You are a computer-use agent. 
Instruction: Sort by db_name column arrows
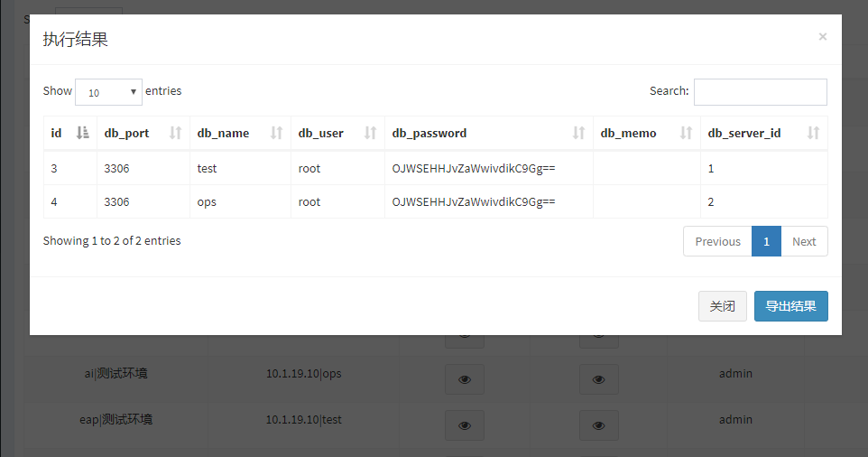click(276, 133)
